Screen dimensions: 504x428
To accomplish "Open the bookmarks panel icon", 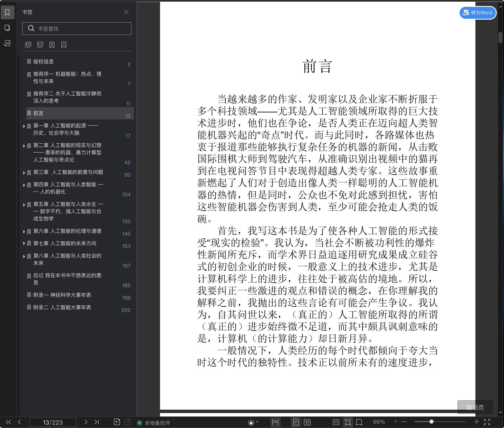I will (x=7, y=12).
